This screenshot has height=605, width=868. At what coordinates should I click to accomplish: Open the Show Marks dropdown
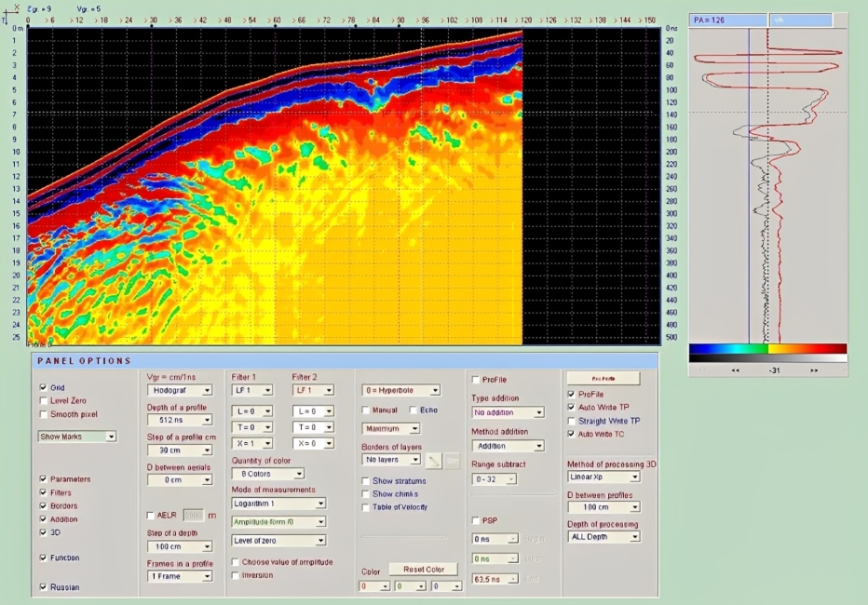click(x=77, y=437)
